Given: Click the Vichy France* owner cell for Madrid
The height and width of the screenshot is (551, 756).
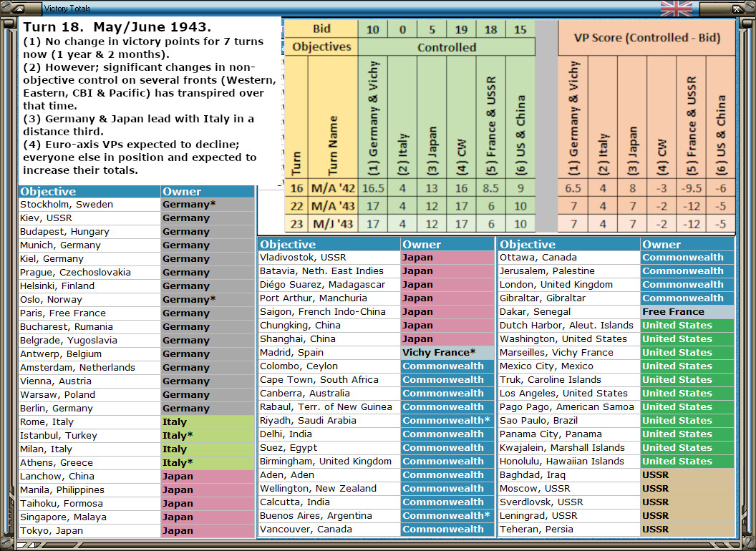Looking at the screenshot, I should (447, 352).
